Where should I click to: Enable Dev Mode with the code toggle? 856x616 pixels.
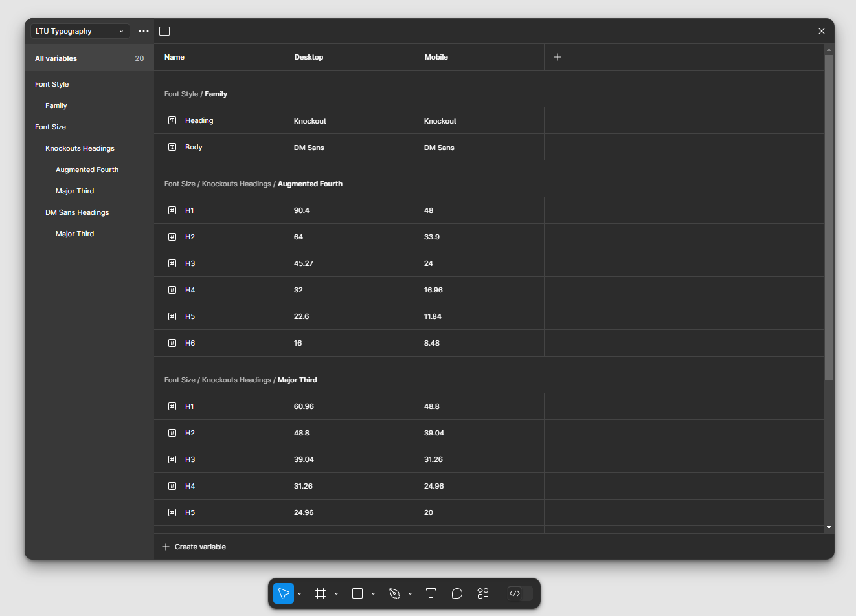(516, 593)
